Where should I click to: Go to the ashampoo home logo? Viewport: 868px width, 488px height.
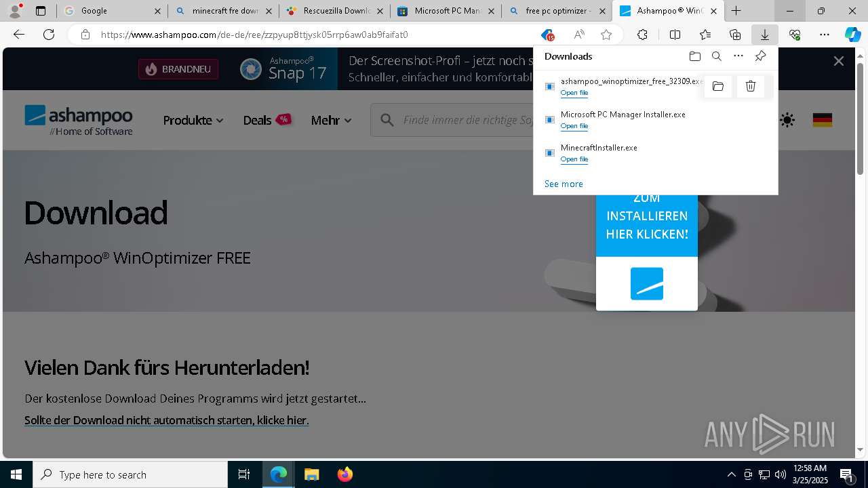(79, 120)
